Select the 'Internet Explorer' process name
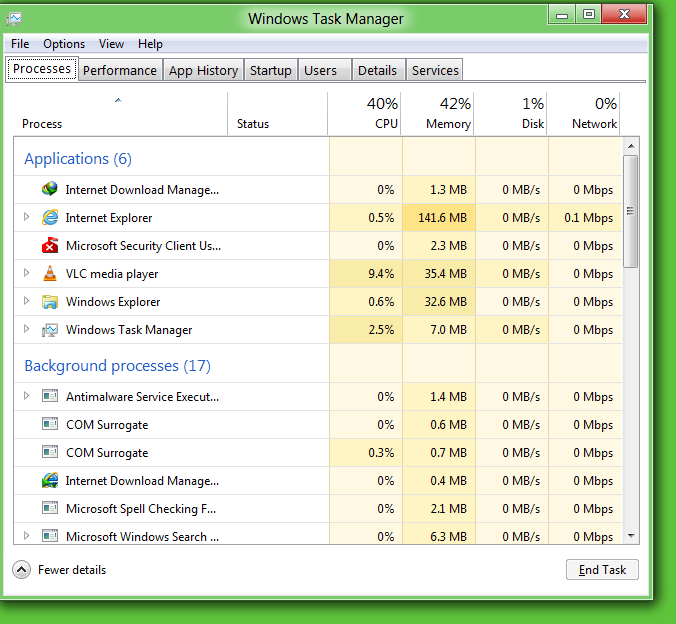The image size is (676, 624). click(x=109, y=218)
